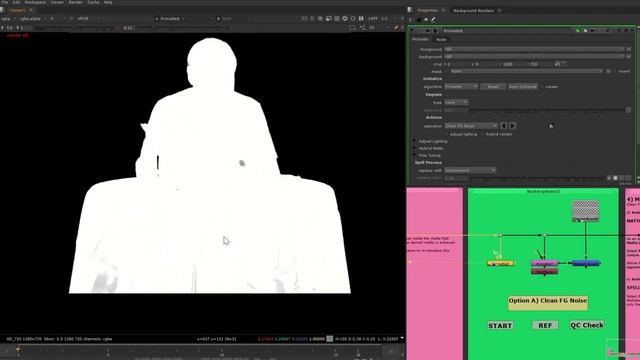Click the viewer zoom percentage control
The image size is (640, 360).
point(373,19)
